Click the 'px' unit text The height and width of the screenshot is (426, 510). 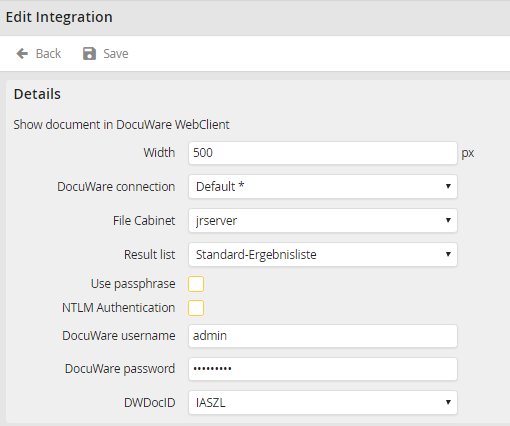coord(468,154)
